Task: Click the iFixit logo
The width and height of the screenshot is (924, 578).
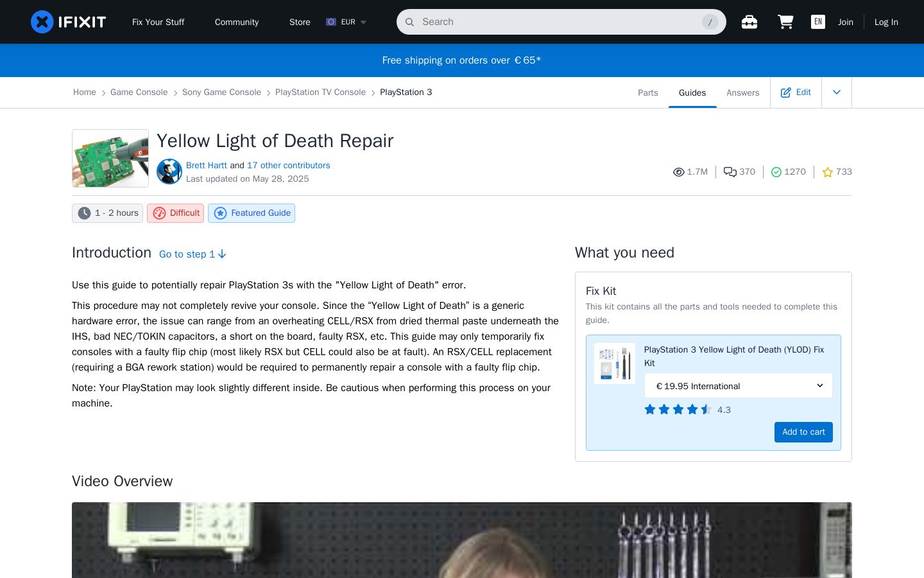Action: [68, 22]
